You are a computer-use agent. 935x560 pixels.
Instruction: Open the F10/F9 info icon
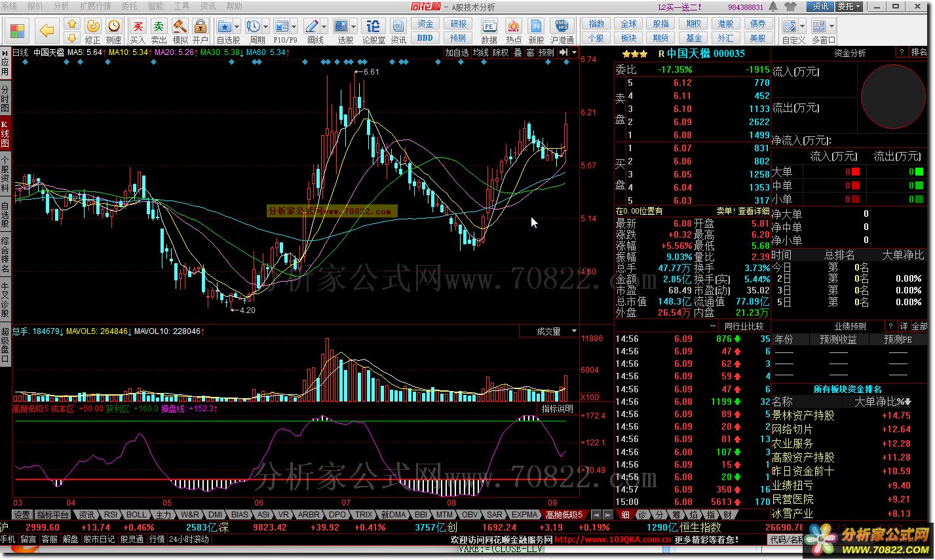(282, 27)
